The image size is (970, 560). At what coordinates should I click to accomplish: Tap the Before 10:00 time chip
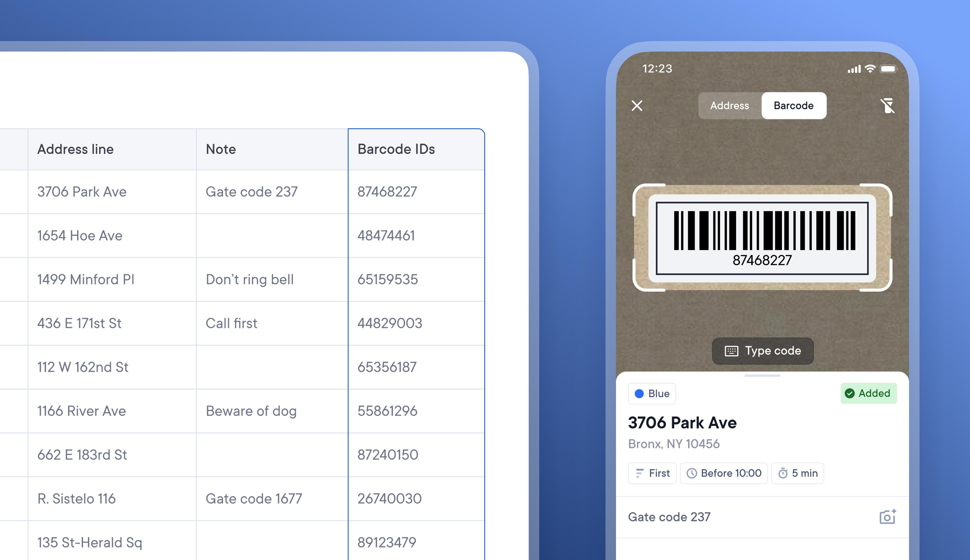[724, 473]
